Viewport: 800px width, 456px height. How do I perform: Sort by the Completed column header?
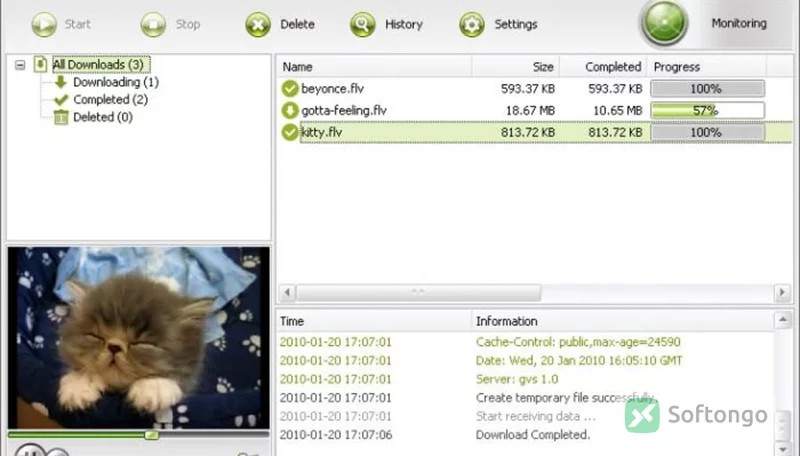pyautogui.click(x=604, y=67)
